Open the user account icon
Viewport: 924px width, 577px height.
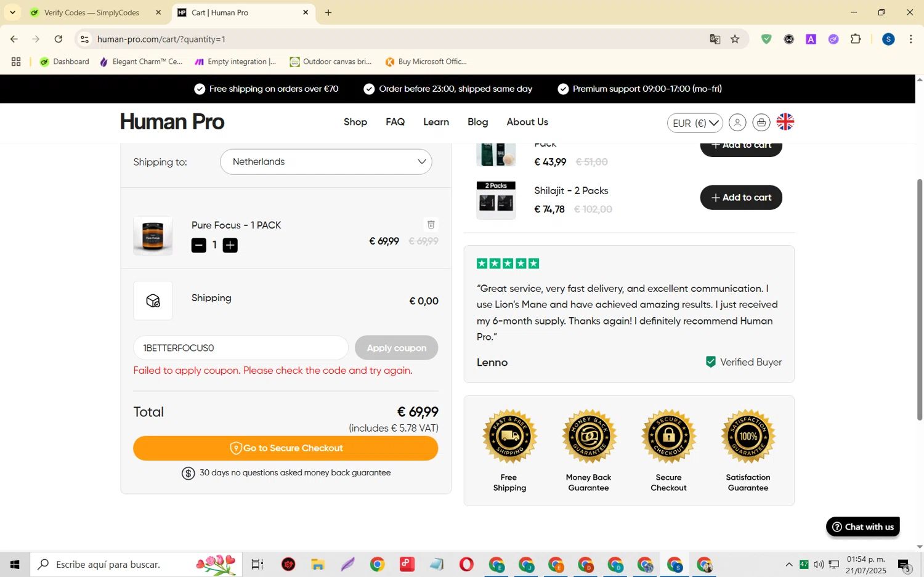click(x=737, y=123)
